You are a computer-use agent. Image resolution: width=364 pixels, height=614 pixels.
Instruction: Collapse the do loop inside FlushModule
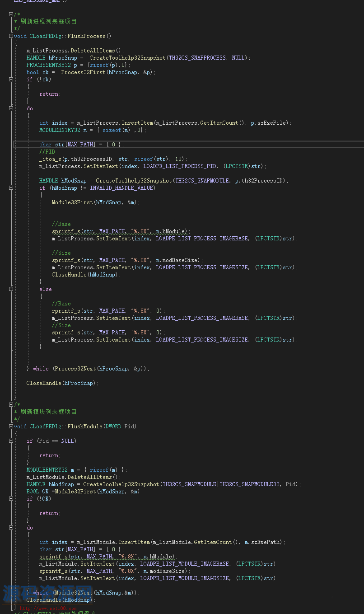(11, 528)
